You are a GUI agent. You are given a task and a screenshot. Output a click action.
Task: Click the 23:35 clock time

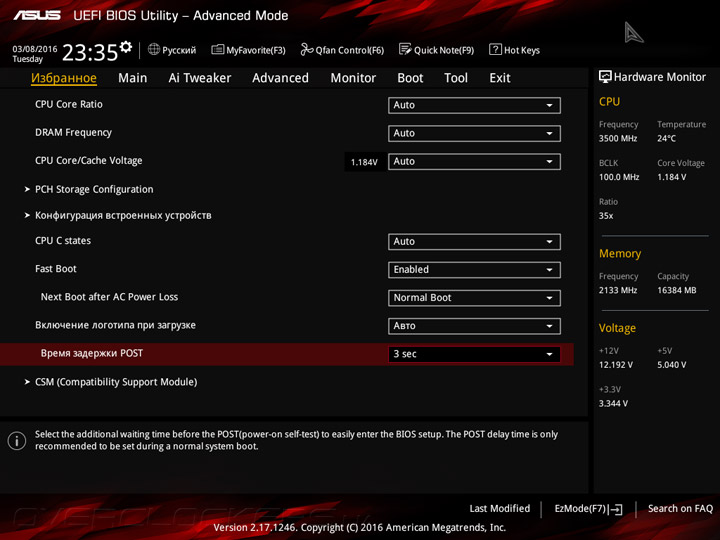90,52
